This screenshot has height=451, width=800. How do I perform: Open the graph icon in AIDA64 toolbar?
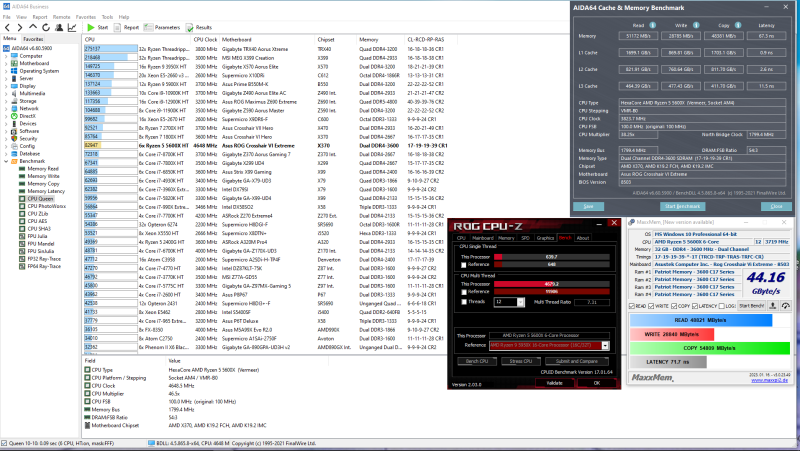tap(72, 28)
